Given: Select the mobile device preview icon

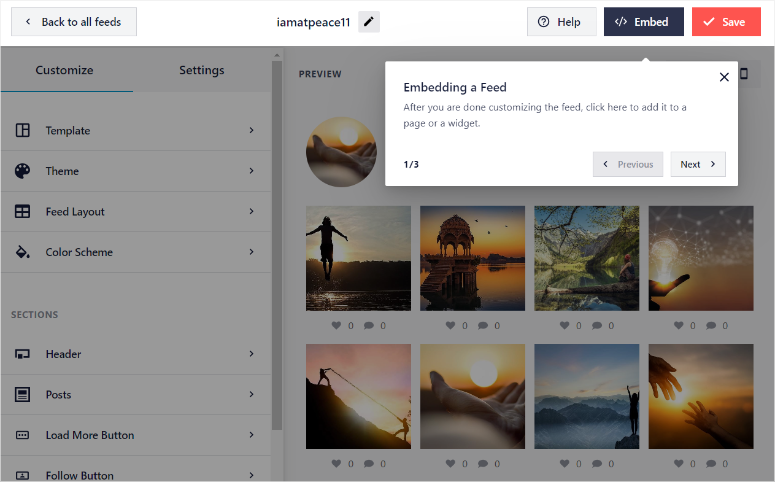Looking at the screenshot, I should click(x=743, y=74).
